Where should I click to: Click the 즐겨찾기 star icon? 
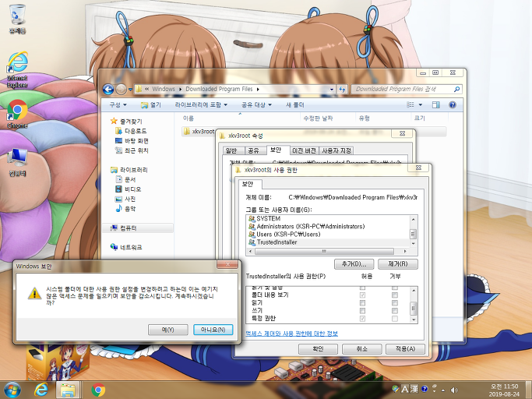click(x=114, y=121)
